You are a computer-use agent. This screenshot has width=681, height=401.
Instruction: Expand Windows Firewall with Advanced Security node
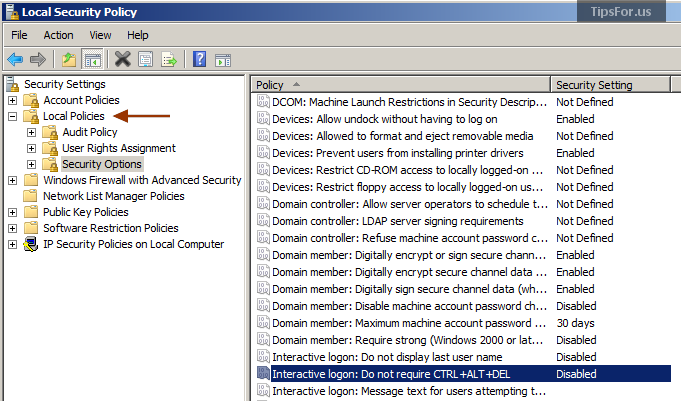pyautogui.click(x=13, y=180)
